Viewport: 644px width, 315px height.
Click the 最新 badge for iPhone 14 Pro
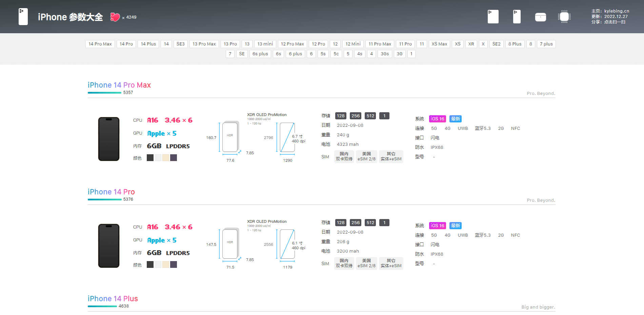point(456,225)
